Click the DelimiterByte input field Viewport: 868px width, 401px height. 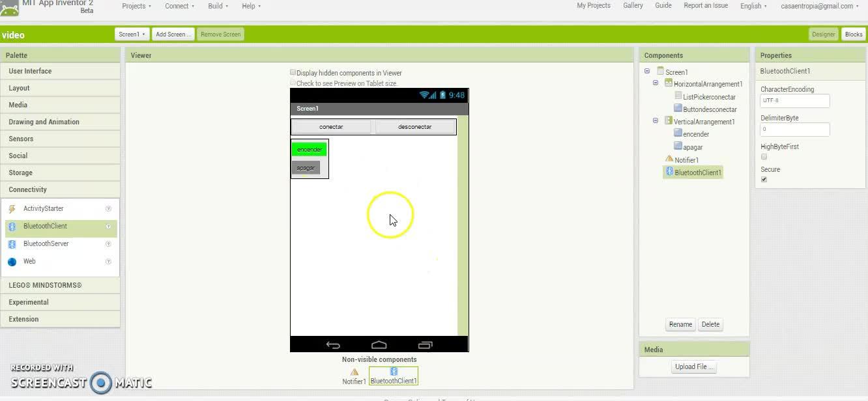pos(795,129)
